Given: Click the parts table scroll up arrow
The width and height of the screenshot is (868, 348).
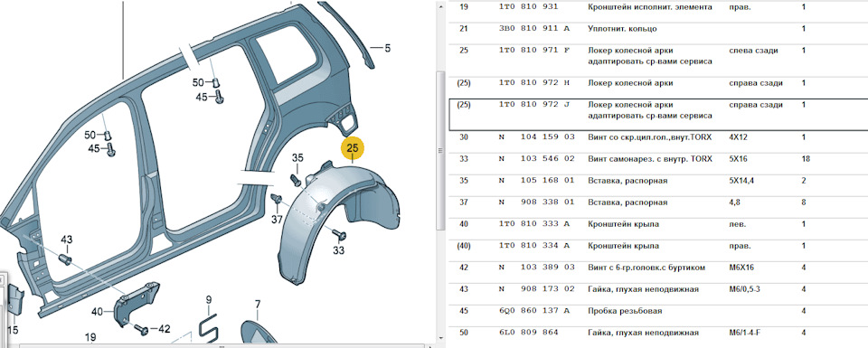Looking at the screenshot, I should 440,7.
